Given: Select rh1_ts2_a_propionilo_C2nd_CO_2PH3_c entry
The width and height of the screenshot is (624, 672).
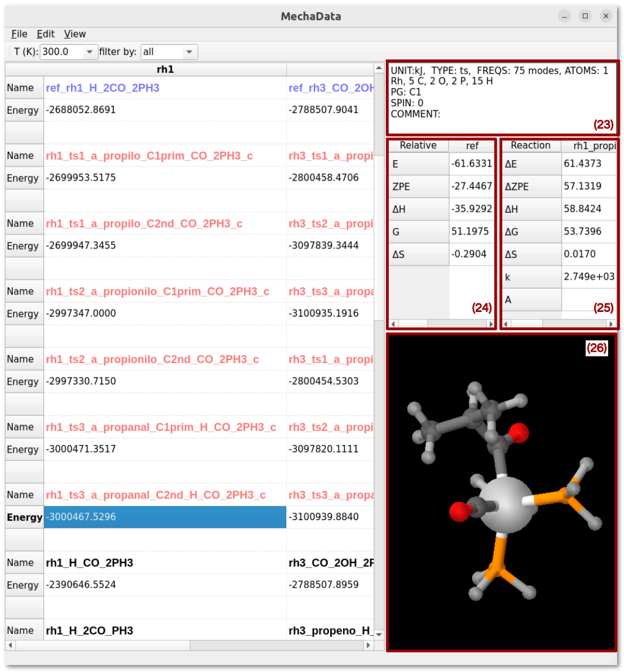Looking at the screenshot, I should coord(165,359).
